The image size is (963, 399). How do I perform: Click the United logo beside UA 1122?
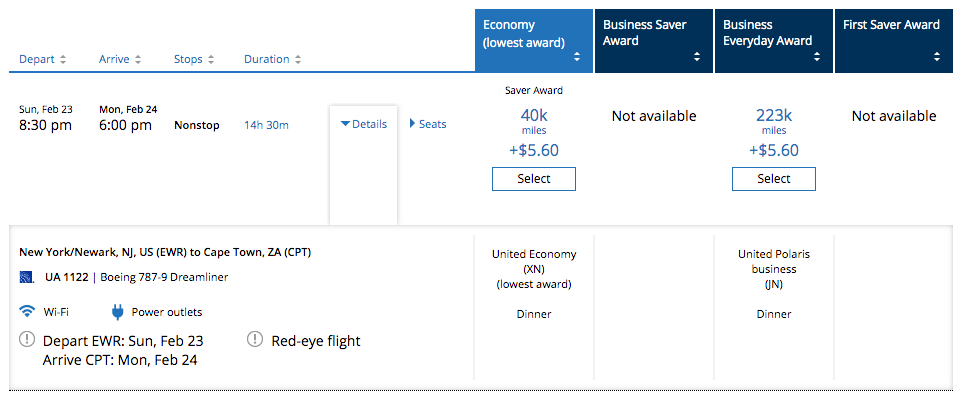[x=27, y=277]
